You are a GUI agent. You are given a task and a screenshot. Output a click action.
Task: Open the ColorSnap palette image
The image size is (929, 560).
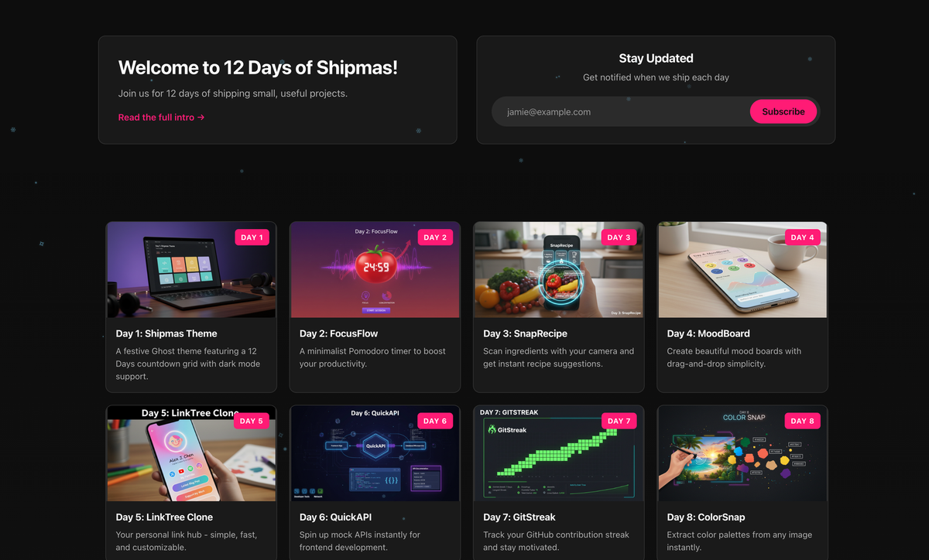coord(742,453)
